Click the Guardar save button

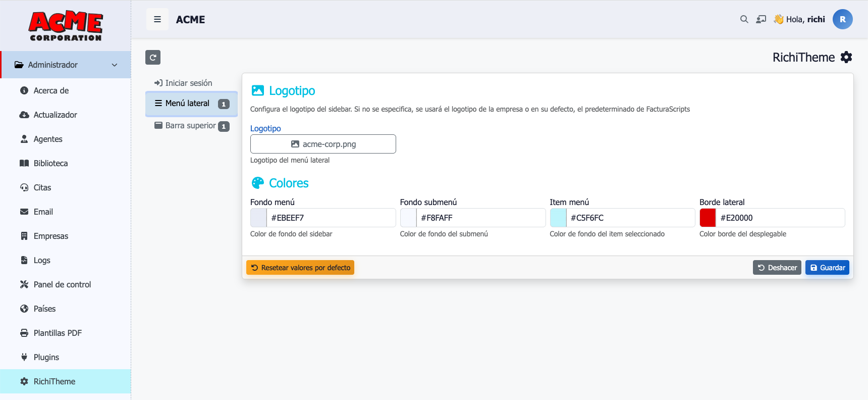pyautogui.click(x=827, y=268)
